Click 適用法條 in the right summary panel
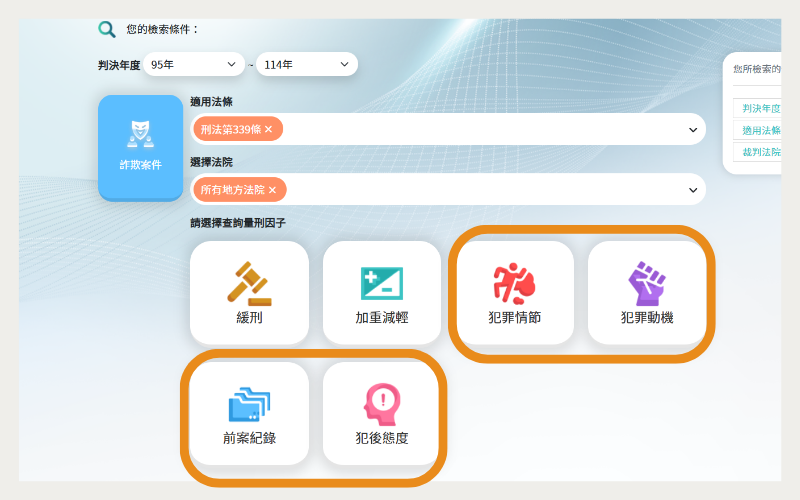The height and width of the screenshot is (500, 800). (x=760, y=130)
